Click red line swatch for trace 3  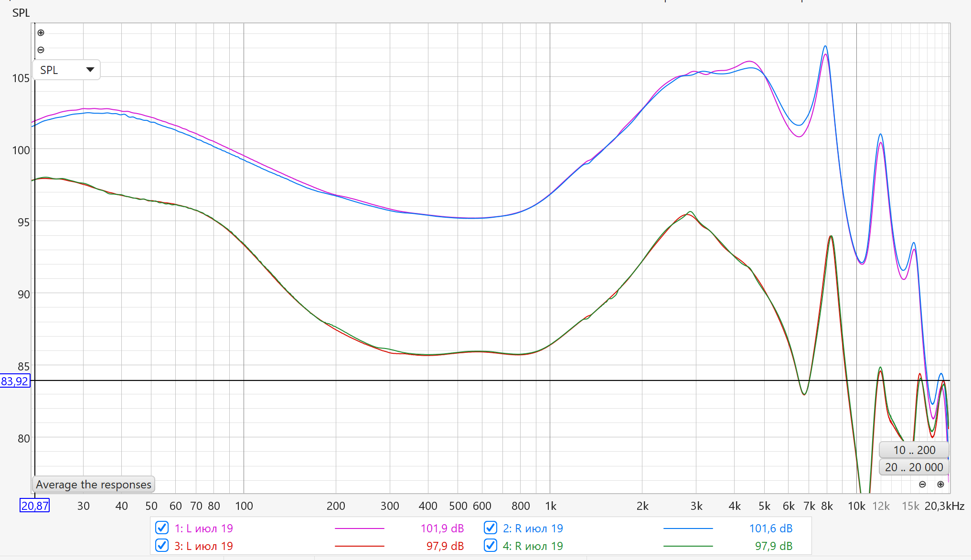tap(360, 546)
